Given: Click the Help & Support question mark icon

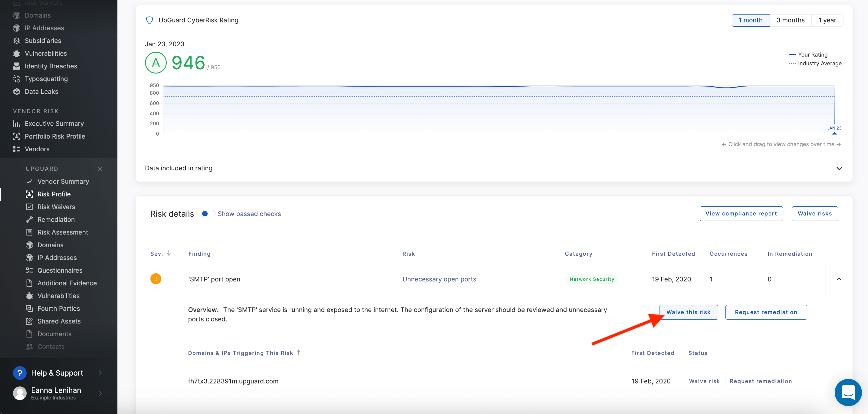Looking at the screenshot, I should pyautogui.click(x=20, y=373).
